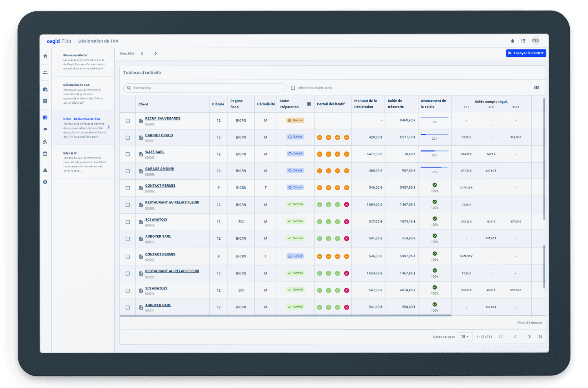Open the settings gear in sidebar

pos(45,182)
